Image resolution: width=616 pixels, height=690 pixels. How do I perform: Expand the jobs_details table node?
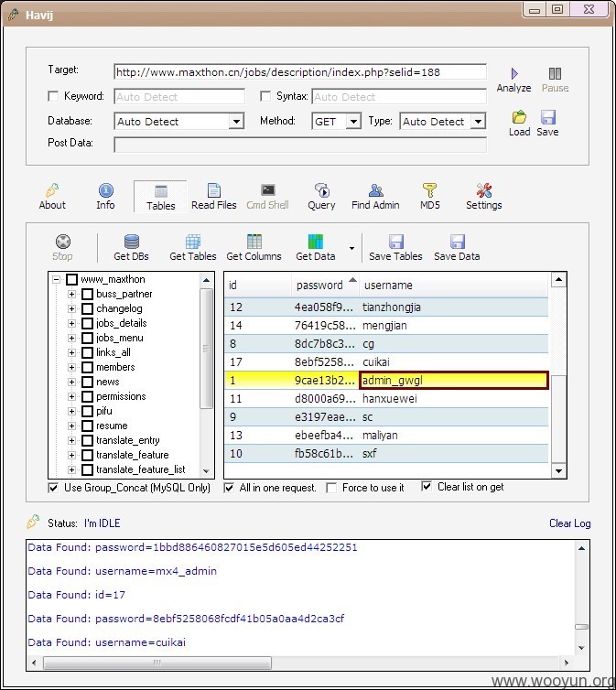click(71, 323)
